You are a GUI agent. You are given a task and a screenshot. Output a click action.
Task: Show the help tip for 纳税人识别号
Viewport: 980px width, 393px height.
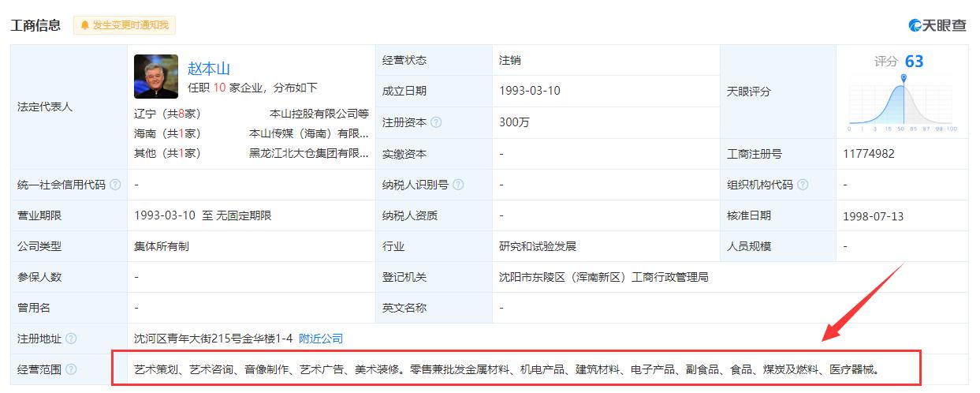tap(458, 185)
